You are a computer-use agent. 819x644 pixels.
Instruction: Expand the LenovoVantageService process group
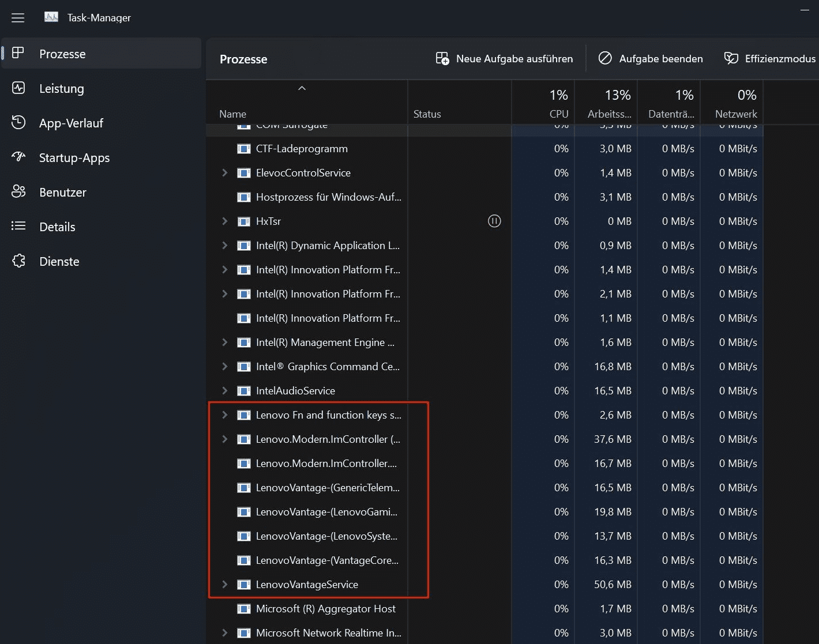point(225,584)
